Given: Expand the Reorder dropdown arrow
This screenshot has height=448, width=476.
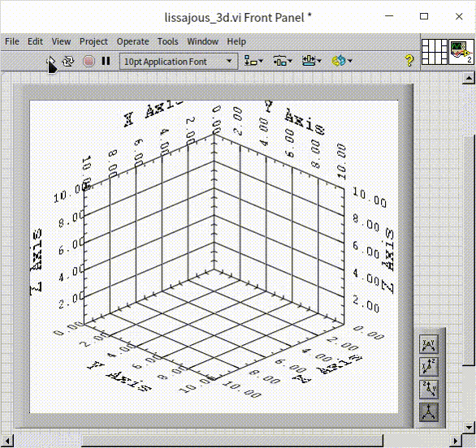Looking at the screenshot, I should (x=350, y=62).
